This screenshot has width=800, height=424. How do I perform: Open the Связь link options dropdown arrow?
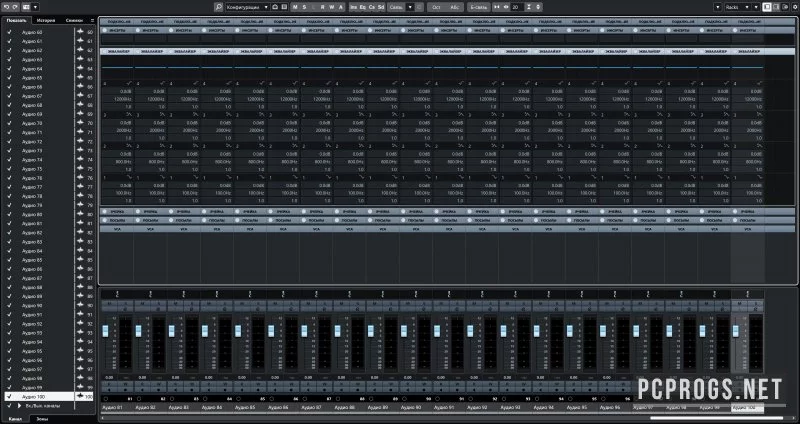(410, 7)
